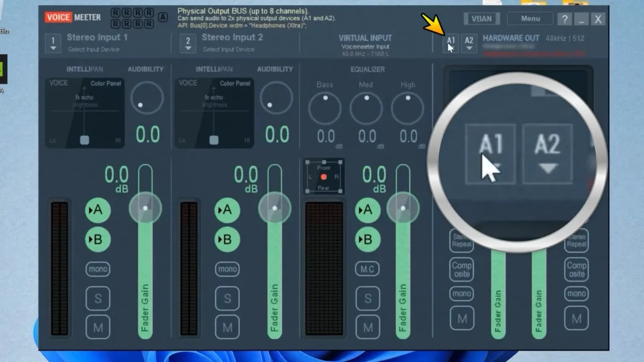Click HARDWARE OUT header label
The width and height of the screenshot is (644, 362).
511,38
